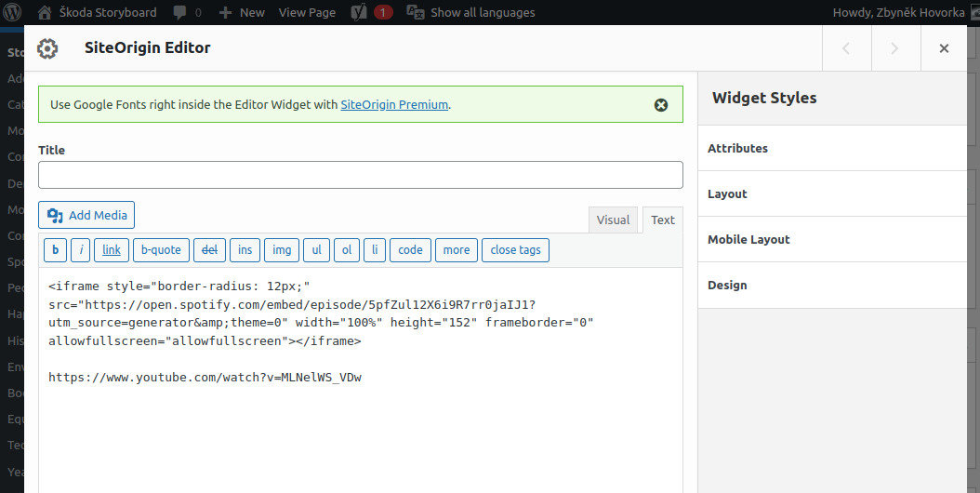The image size is (980, 493).
Task: Go to next widget arrow
Action: (895, 48)
